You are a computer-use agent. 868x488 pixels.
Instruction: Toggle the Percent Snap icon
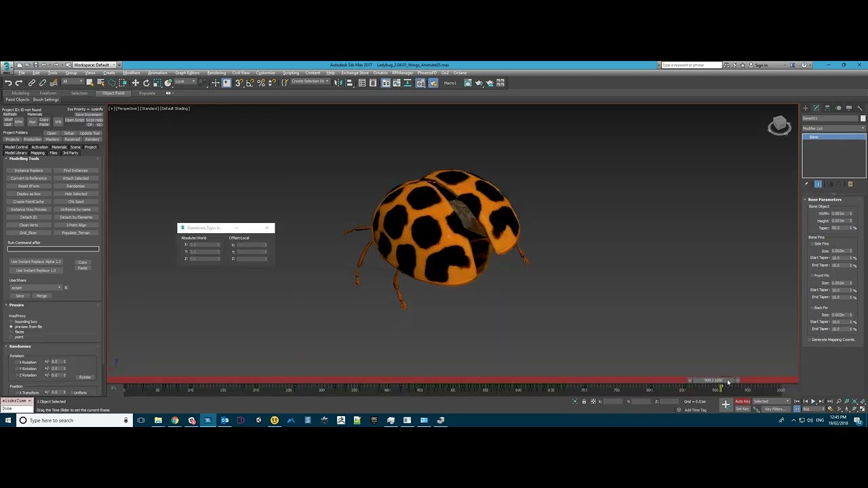[x=260, y=83]
